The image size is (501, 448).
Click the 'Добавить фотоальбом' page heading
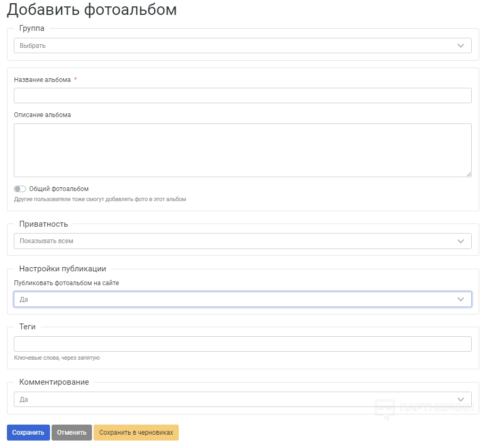coord(91,10)
